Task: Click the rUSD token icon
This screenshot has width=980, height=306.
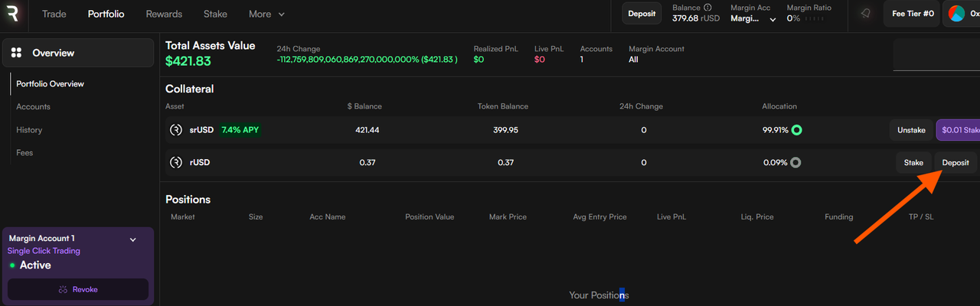Action: [176, 162]
